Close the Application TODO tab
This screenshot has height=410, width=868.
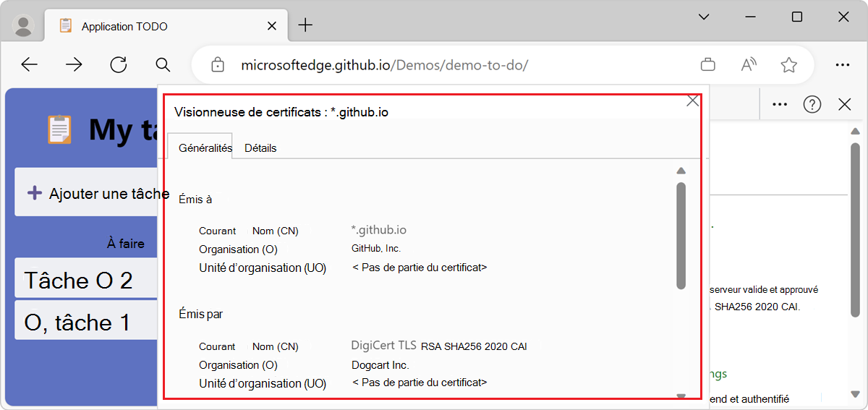[x=272, y=26]
